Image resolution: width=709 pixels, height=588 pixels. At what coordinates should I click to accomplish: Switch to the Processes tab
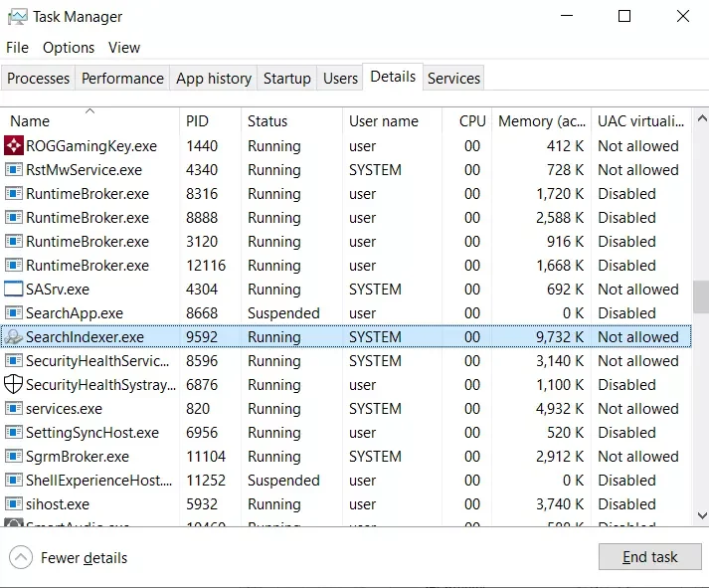(39, 79)
